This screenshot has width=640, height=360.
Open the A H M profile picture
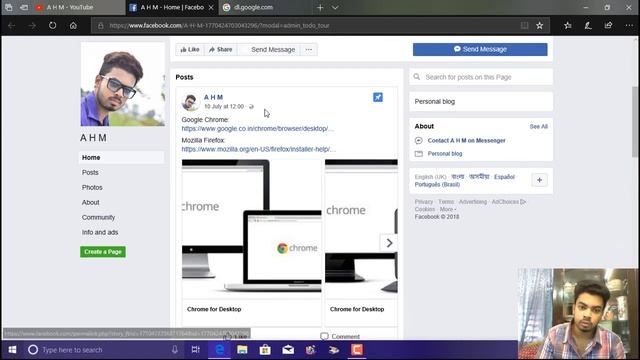tap(123, 84)
